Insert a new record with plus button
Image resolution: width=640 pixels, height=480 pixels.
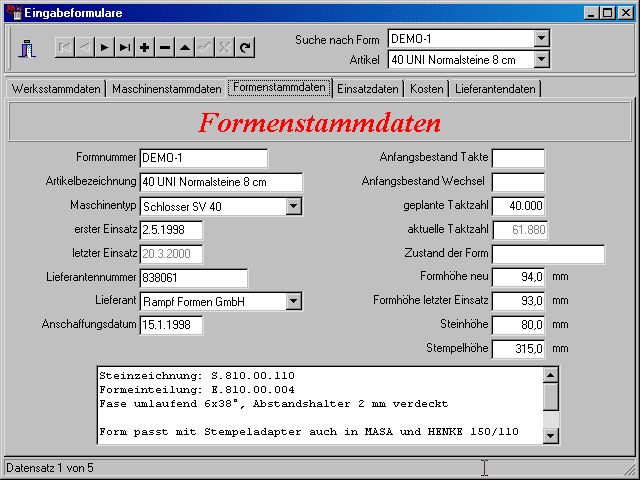[144, 47]
